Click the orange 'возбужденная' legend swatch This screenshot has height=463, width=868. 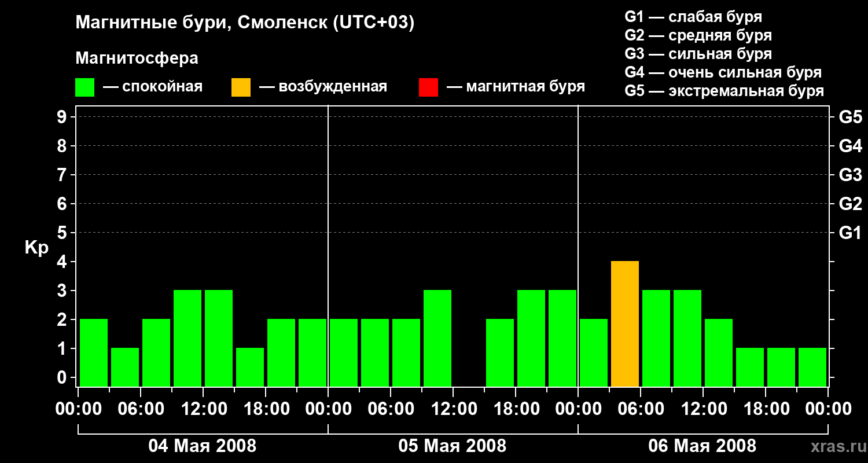[241, 87]
